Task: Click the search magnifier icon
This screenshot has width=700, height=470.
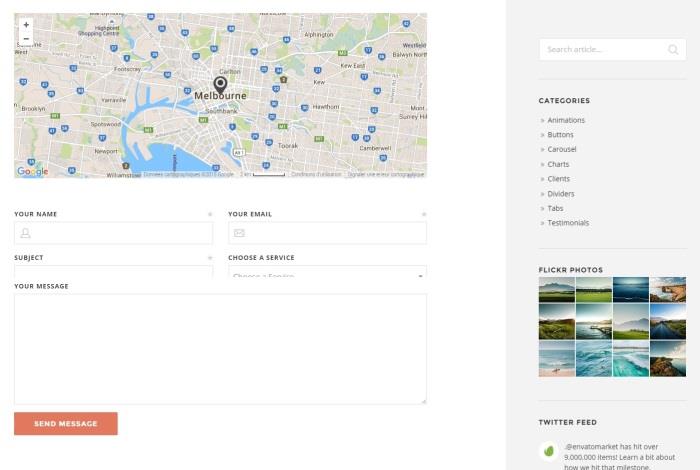Action: [673, 50]
